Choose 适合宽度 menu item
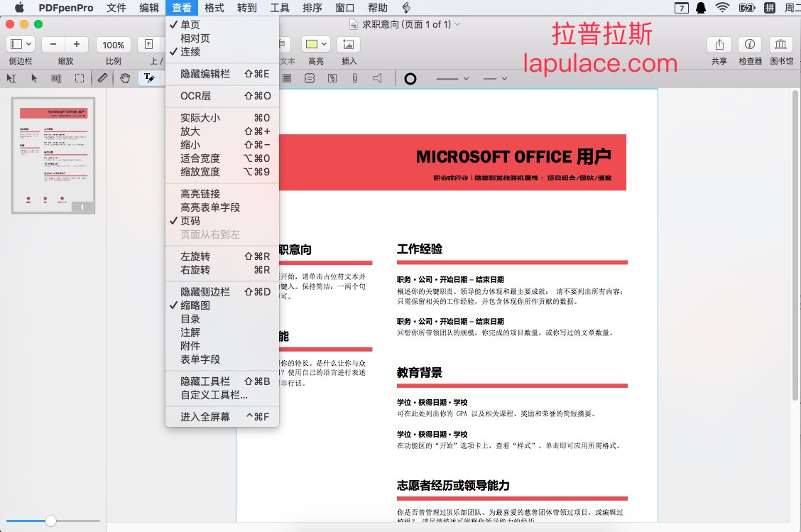 (222, 158)
